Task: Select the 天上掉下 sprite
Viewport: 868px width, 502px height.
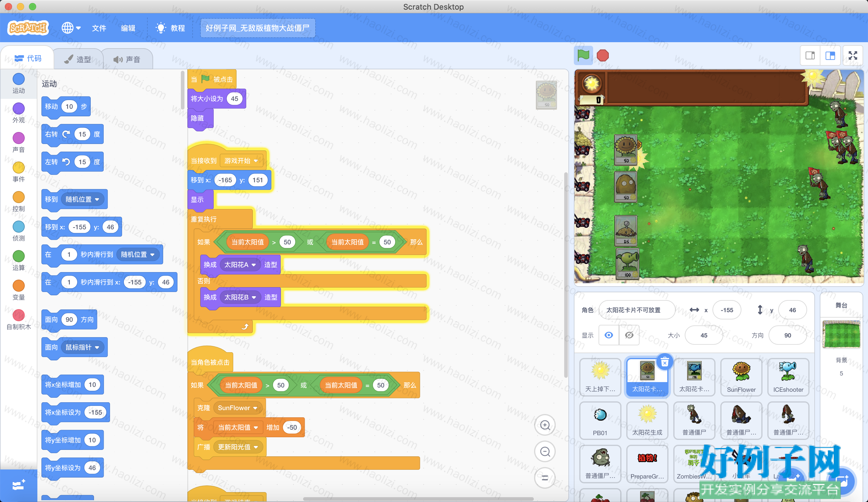Action: pos(600,377)
